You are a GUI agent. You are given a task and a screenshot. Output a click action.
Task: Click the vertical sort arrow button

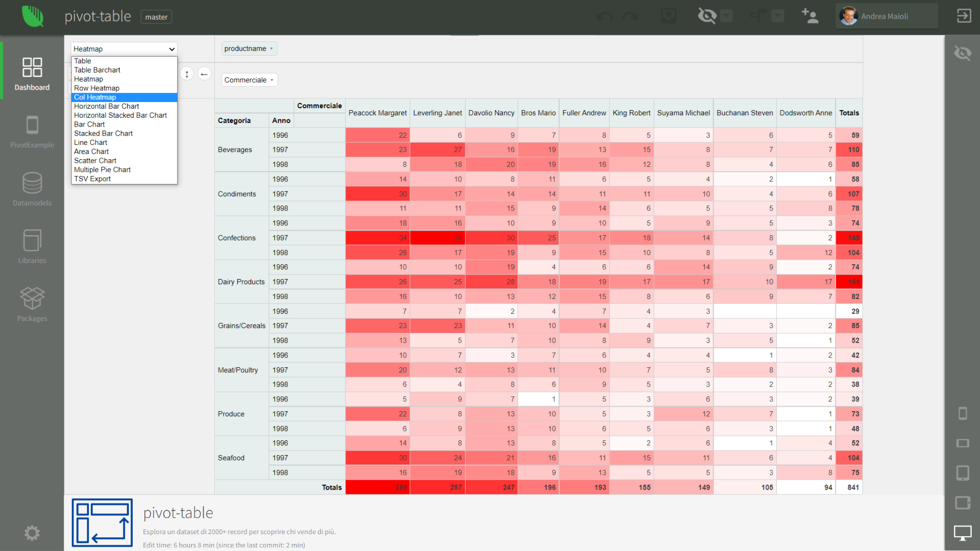point(187,74)
